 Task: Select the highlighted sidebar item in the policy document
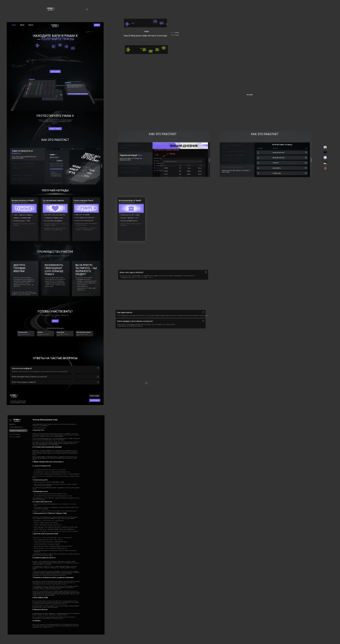click(x=18, y=430)
